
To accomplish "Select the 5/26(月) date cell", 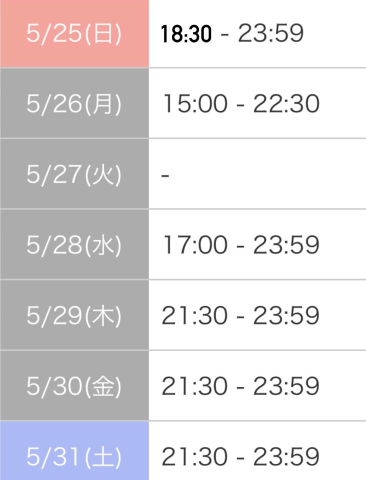I will click(74, 103).
